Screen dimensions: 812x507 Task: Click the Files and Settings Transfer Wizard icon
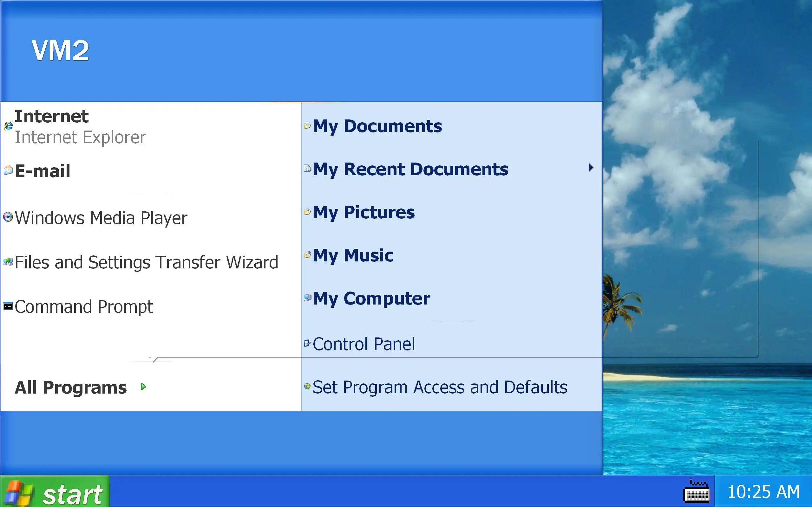8,261
